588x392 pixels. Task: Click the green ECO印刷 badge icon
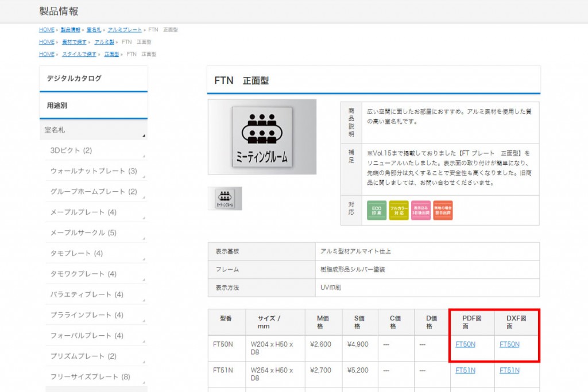(377, 210)
